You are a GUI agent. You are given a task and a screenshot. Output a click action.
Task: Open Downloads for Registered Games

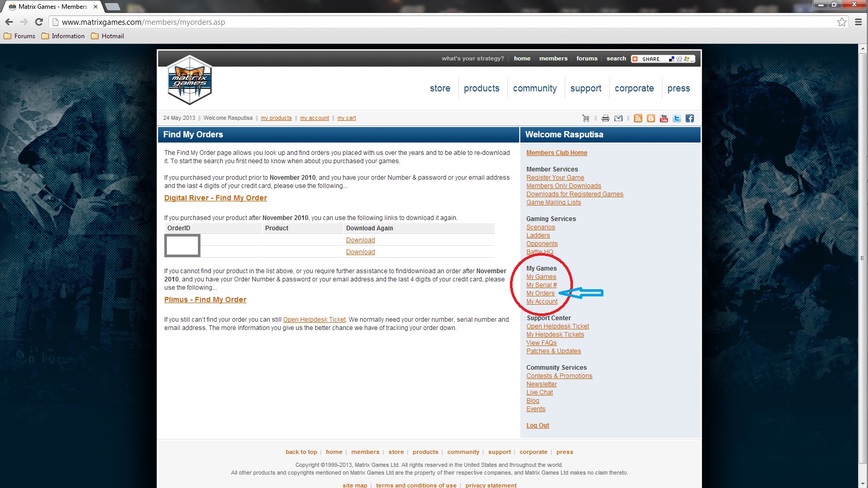point(575,194)
